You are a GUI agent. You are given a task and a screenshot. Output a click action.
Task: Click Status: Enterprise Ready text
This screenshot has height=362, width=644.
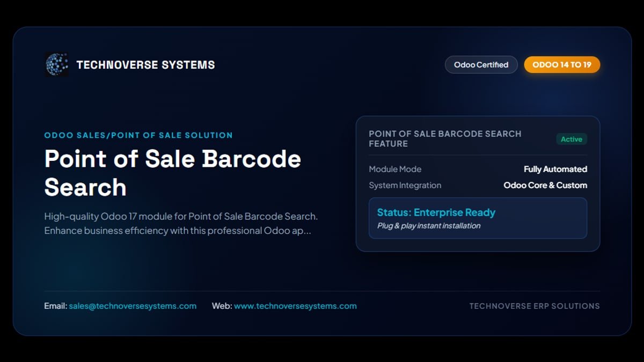pyautogui.click(x=436, y=212)
